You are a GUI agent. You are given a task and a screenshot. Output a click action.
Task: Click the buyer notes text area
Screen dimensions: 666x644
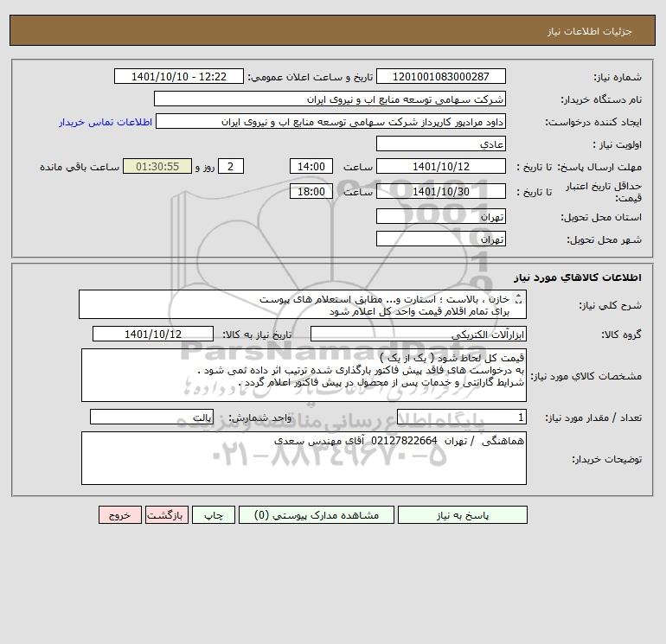click(304, 458)
